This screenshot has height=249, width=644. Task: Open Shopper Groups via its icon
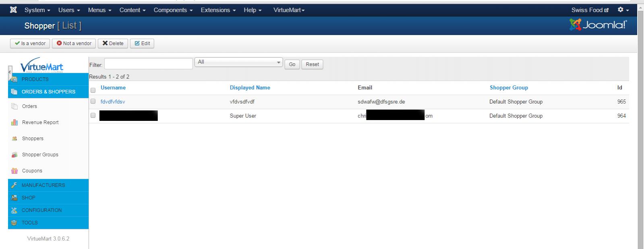pos(14,155)
